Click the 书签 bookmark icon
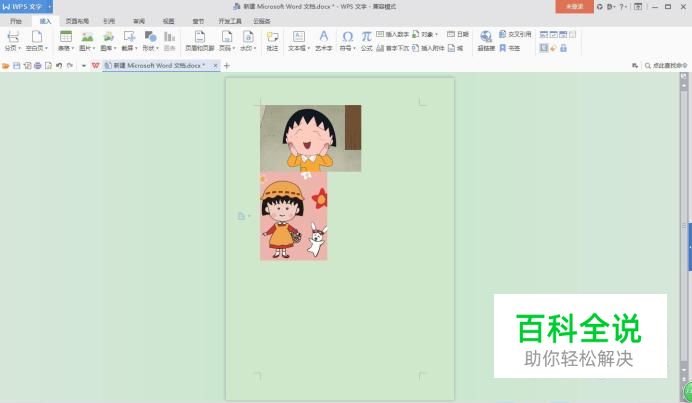The width and height of the screenshot is (692, 403). pyautogui.click(x=502, y=48)
